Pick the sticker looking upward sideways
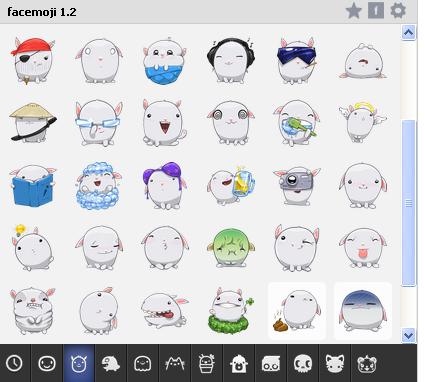The image size is (425, 382). (x=99, y=311)
